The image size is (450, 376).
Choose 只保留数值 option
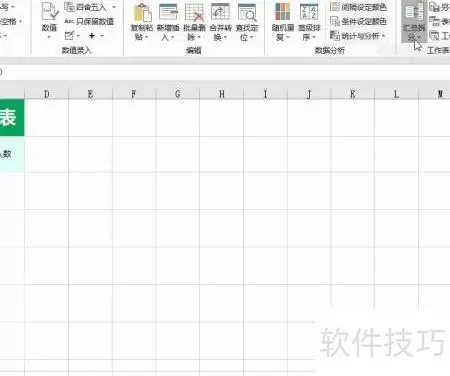[89, 21]
